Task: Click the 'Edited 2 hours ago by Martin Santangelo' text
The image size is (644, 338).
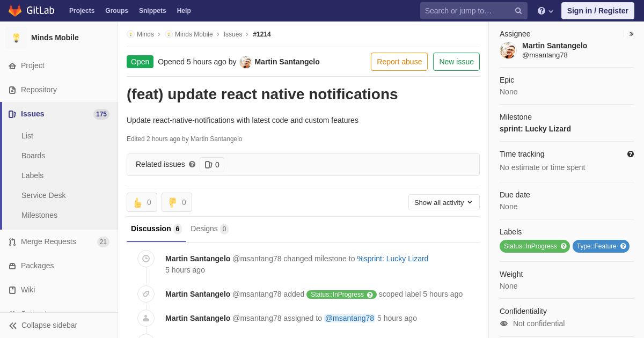Action: [x=185, y=139]
